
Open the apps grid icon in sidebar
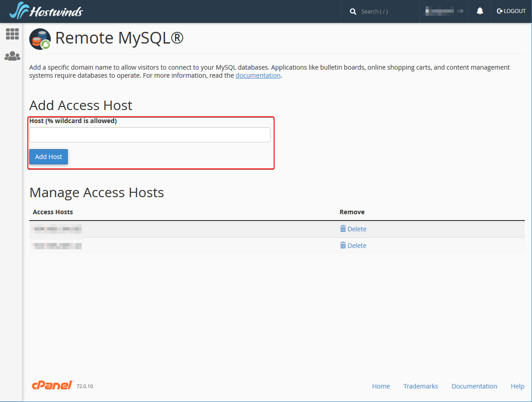click(12, 34)
